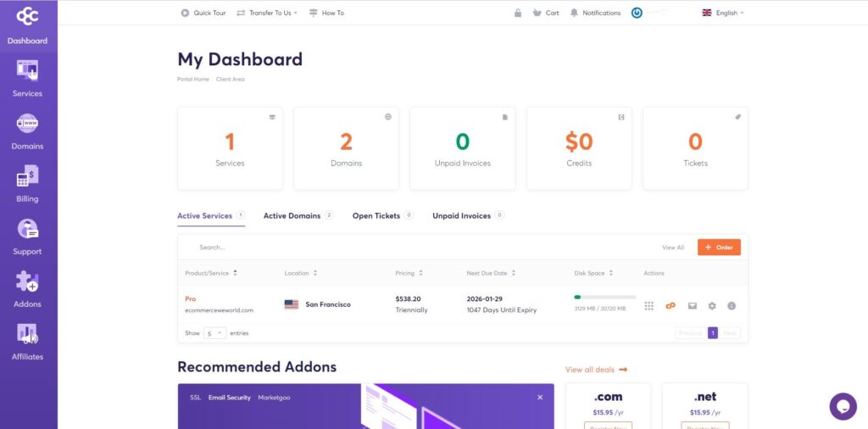Screen dimensions: 868x429
Task: Switch to the Unpaid Invoices tab
Action: [x=461, y=216]
